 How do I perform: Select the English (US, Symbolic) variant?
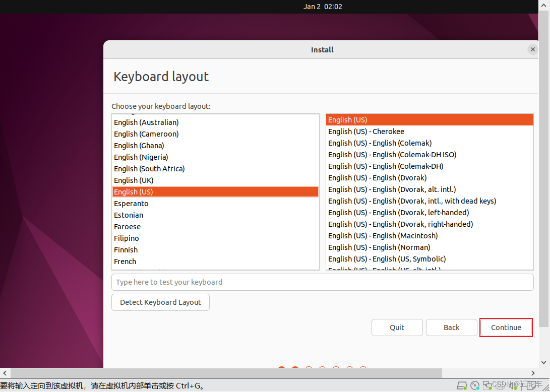430,259
